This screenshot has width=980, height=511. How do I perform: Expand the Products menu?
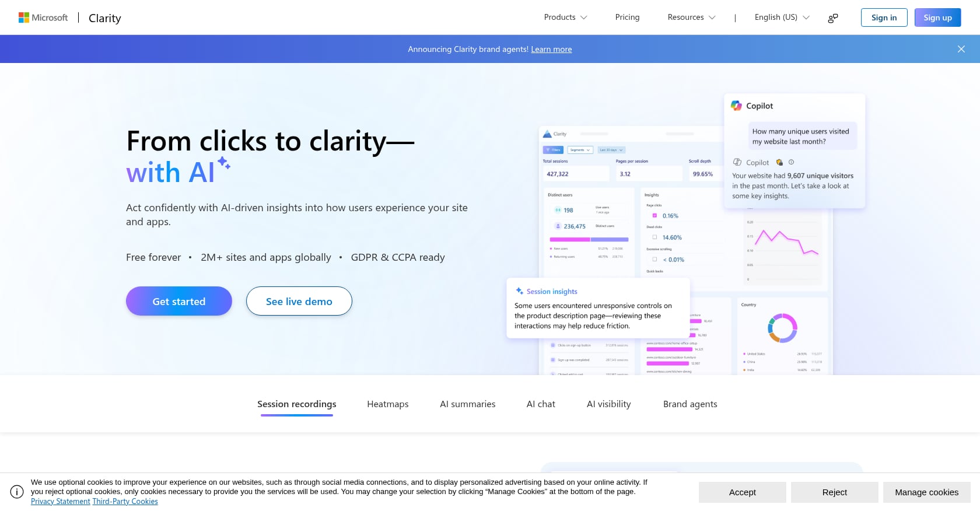tap(565, 17)
